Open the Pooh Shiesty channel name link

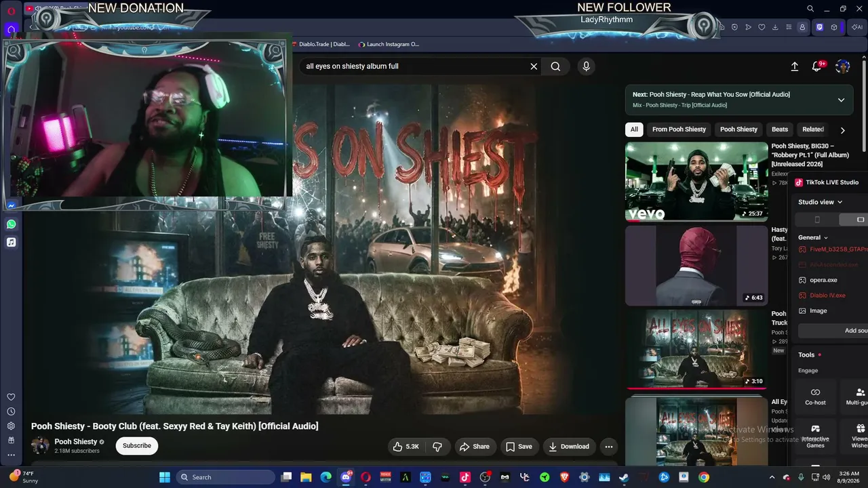coord(76,442)
